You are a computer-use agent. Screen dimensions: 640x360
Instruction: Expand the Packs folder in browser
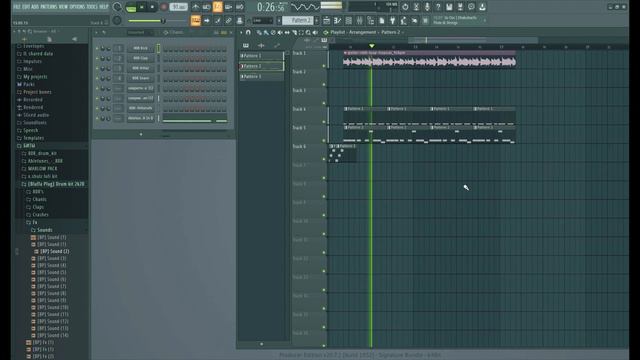[29, 84]
